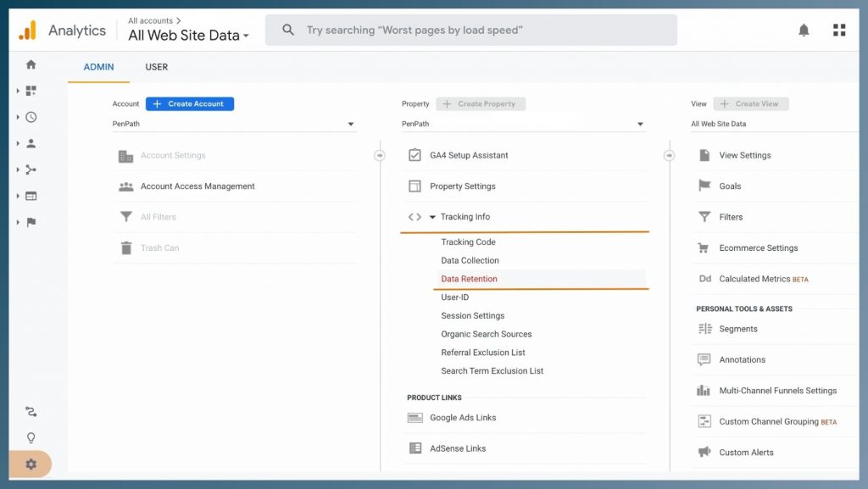This screenshot has width=868, height=489.
Task: Open Behavior reports sidebar icon
Action: (x=31, y=196)
